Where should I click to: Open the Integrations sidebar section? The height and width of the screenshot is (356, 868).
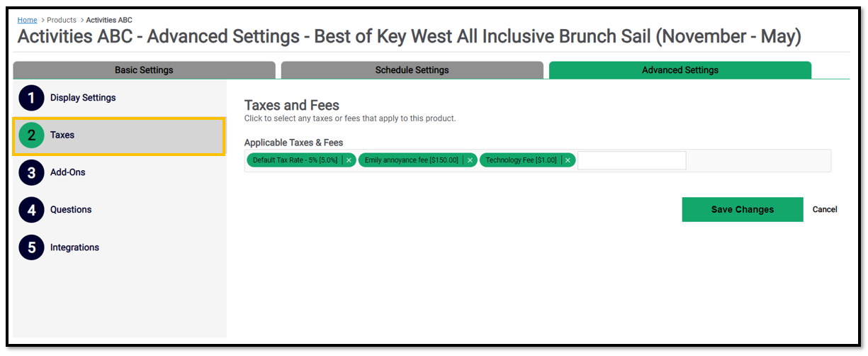(74, 247)
